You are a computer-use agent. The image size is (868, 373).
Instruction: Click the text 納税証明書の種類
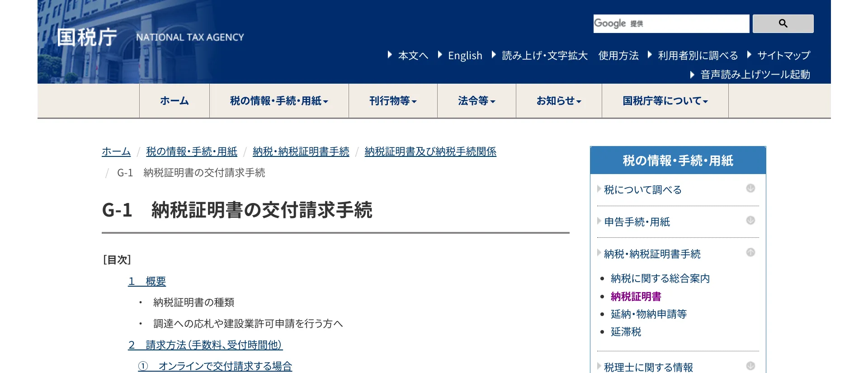[x=193, y=302]
